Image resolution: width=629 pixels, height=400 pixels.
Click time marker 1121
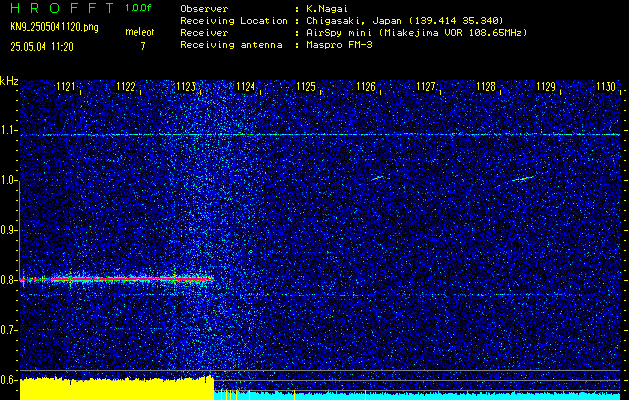[65, 87]
